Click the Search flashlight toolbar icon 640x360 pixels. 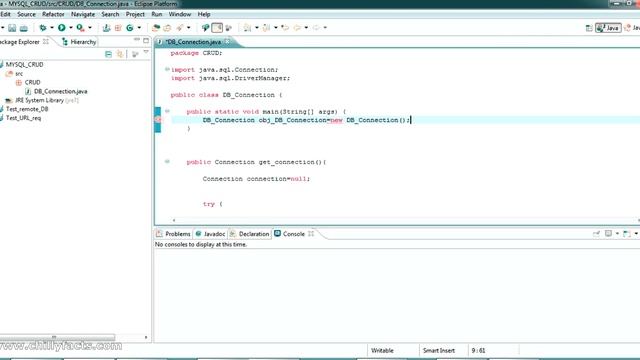click(x=180, y=28)
